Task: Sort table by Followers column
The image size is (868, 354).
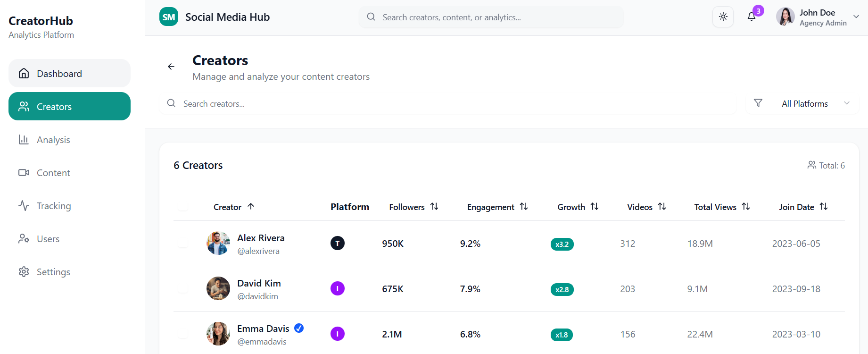Action: pos(413,207)
